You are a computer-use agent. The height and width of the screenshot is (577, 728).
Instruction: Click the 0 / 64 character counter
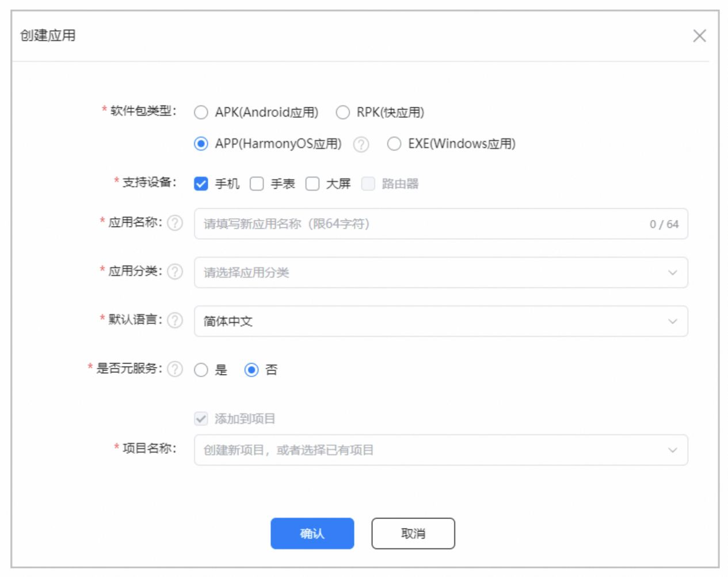tap(664, 224)
